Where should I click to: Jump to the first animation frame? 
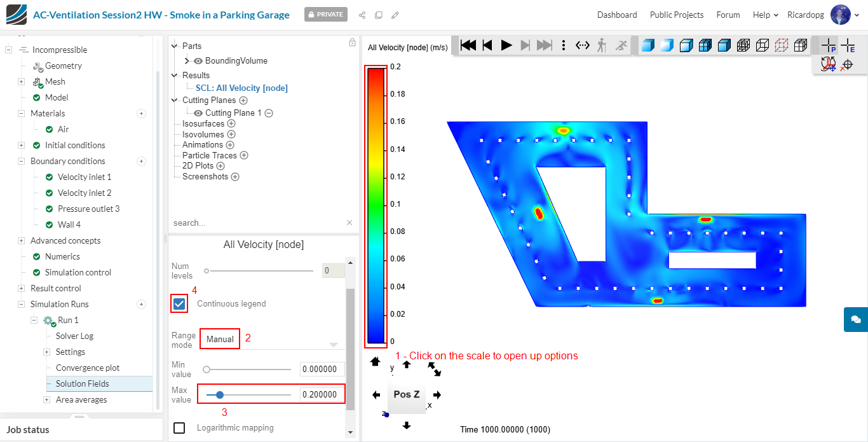point(468,45)
